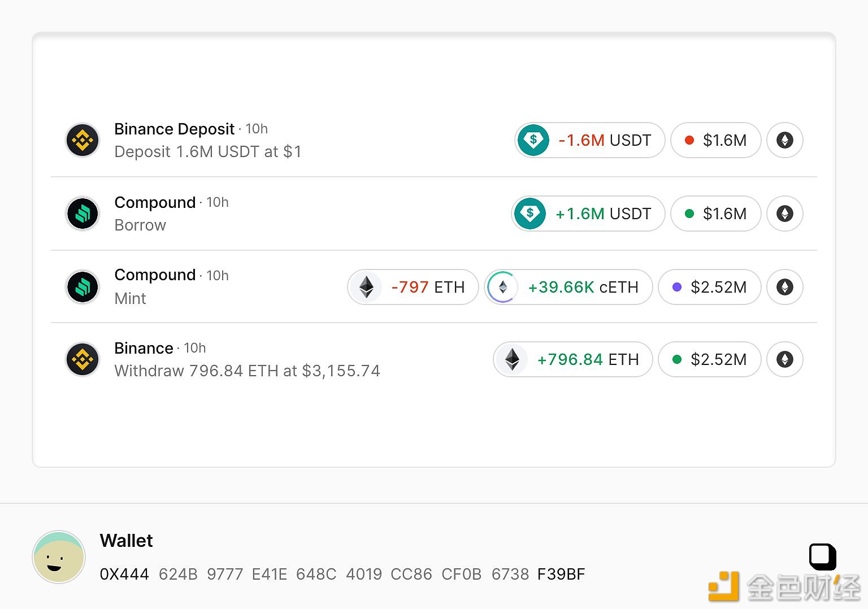
Task: Open Ethereum chain icon in Binance Deposit row
Action: [785, 140]
